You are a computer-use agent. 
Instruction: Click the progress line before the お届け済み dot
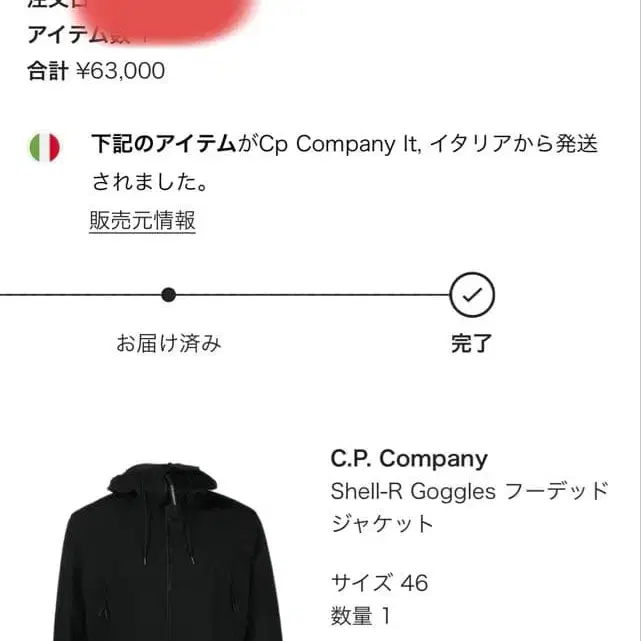80,295
